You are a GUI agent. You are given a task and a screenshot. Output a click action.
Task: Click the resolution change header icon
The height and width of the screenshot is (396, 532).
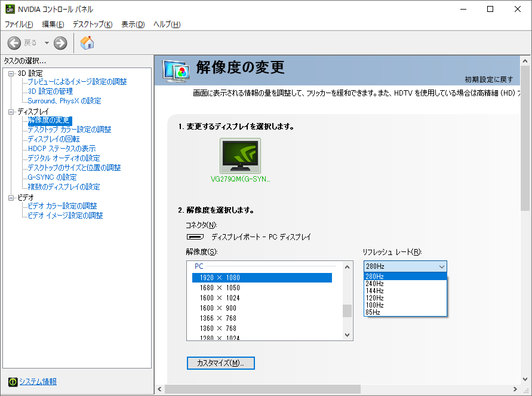pos(176,70)
